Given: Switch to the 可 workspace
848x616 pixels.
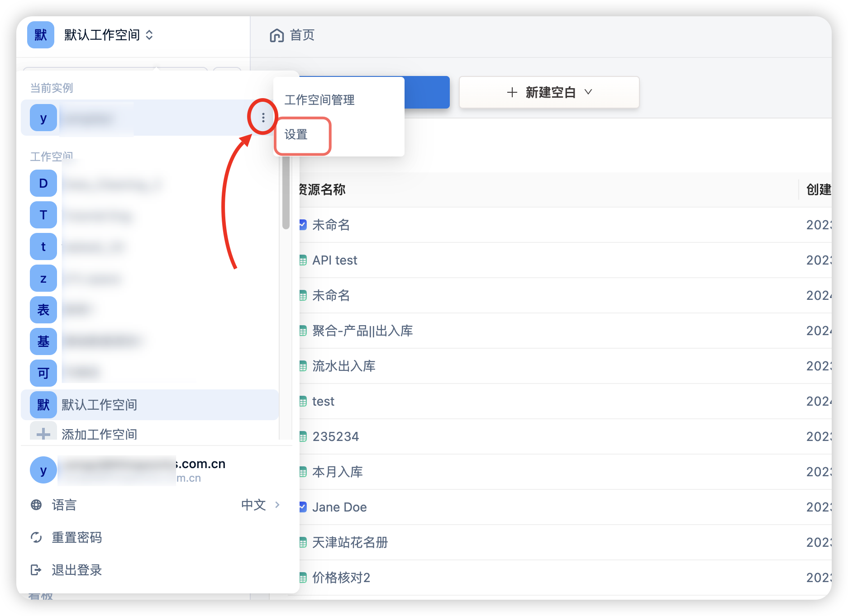Looking at the screenshot, I should [43, 373].
